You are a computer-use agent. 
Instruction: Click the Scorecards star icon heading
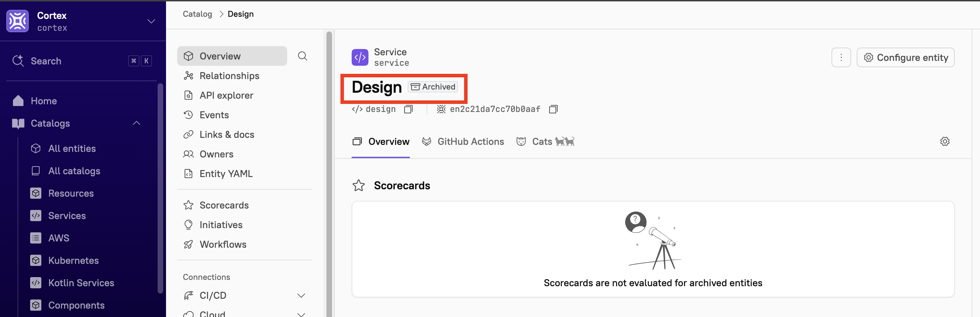358,185
